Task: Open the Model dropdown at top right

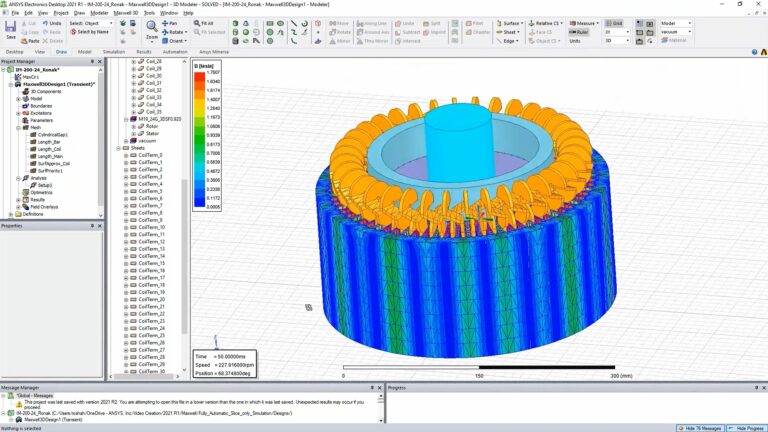Action: 676,23
